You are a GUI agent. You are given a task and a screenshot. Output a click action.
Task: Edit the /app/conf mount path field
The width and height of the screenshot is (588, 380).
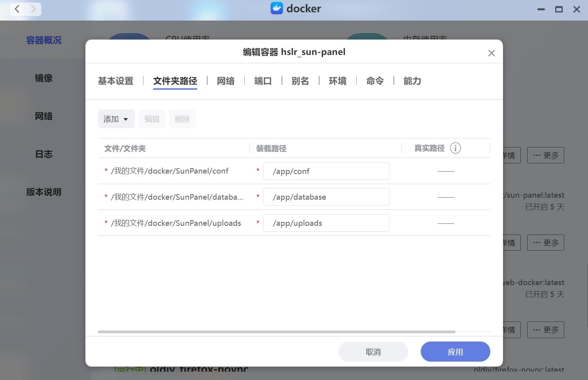326,171
